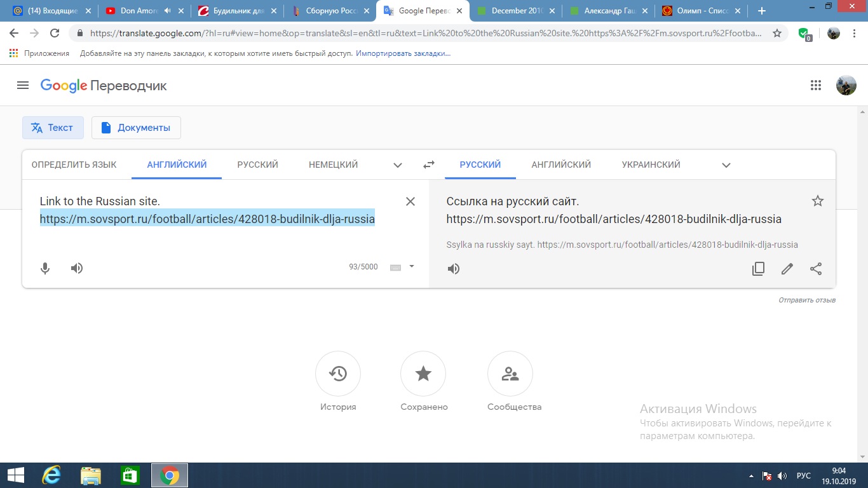Copy the translation to the clipboard
Image resolution: width=868 pixels, height=488 pixels.
point(758,269)
